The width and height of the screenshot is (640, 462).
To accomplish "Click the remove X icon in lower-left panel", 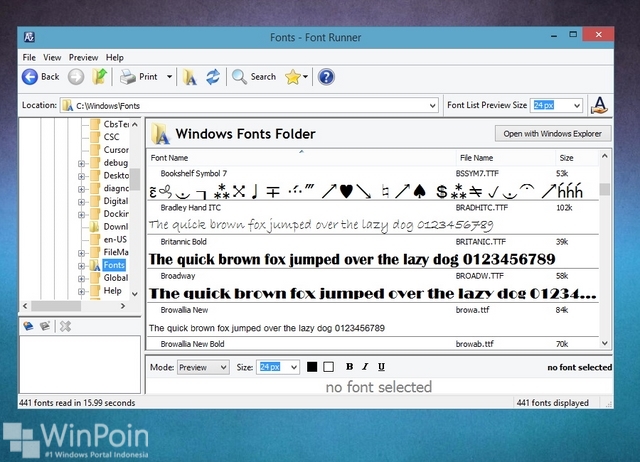I will coord(65,326).
